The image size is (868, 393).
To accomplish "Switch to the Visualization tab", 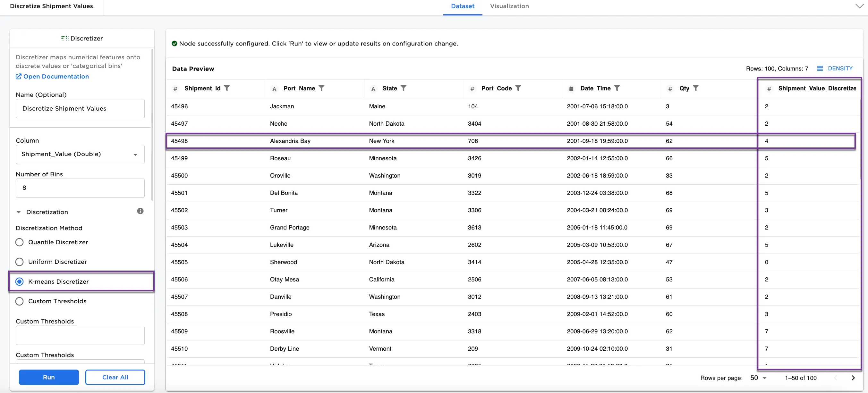I will tap(509, 6).
